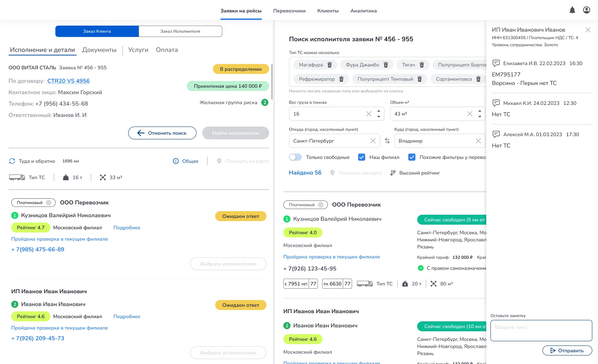Open Заявки на рейсы section

point(241,11)
